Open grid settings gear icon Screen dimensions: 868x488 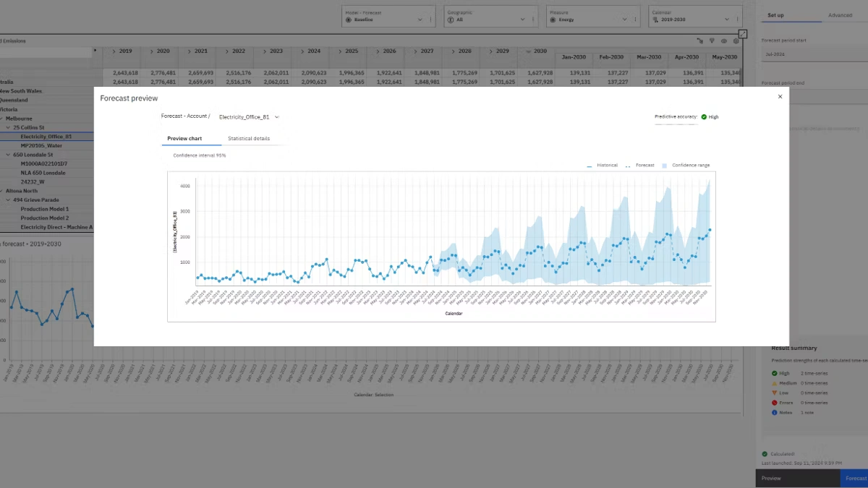[x=736, y=41]
